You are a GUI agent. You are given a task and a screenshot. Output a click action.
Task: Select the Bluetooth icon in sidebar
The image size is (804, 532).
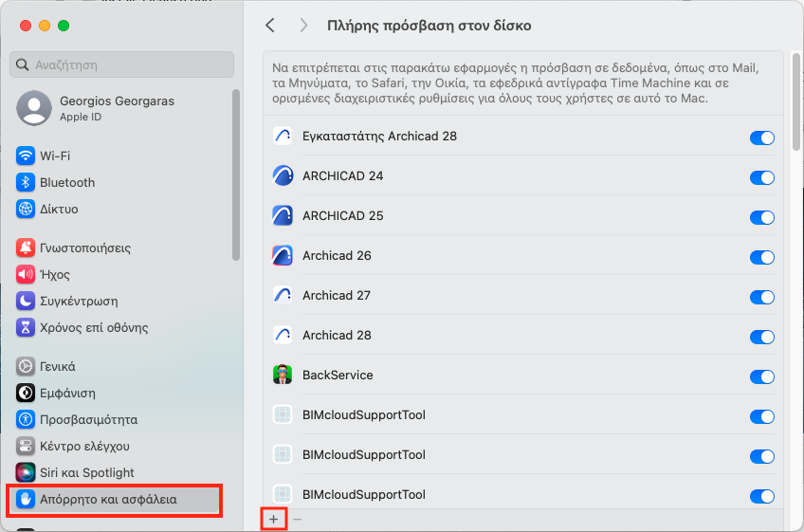click(25, 183)
